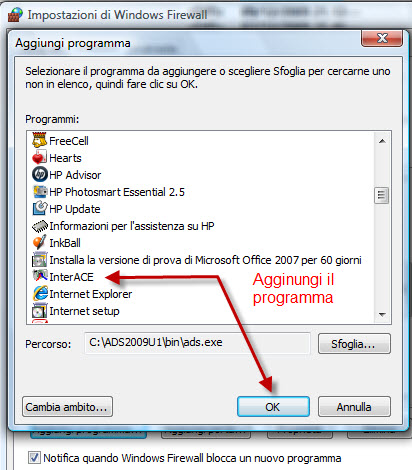Pick the HP Photosmart Essential 2.5 icon
Viewport: 412px width, 470px height.
click(39, 191)
